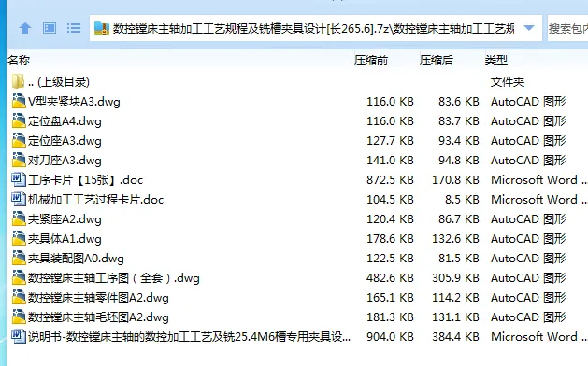
Task: Click the 132.6 KB compressed size
Action: pyautogui.click(x=455, y=239)
